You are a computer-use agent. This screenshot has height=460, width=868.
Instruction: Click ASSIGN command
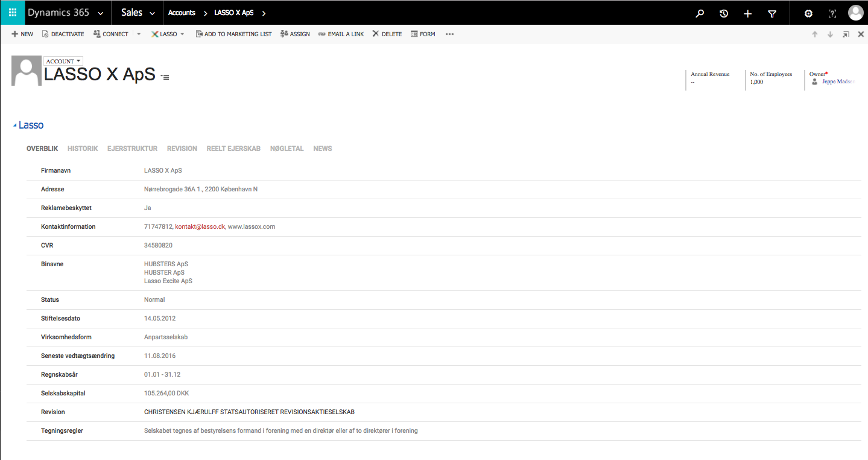295,34
